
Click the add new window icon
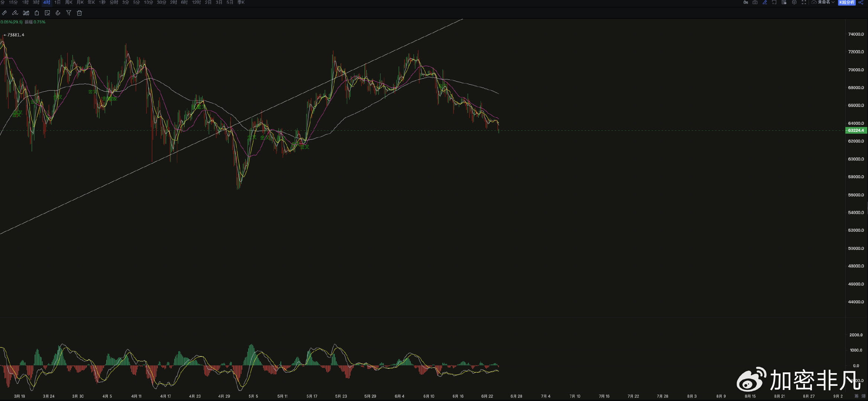[x=774, y=2]
